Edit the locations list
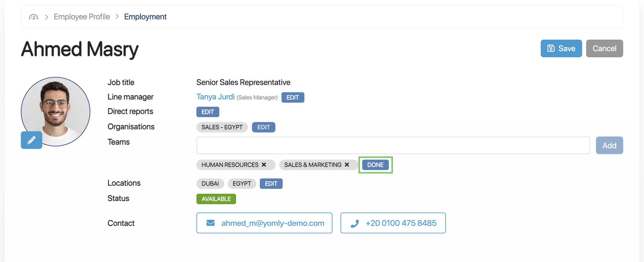The height and width of the screenshot is (262, 644). 271,184
